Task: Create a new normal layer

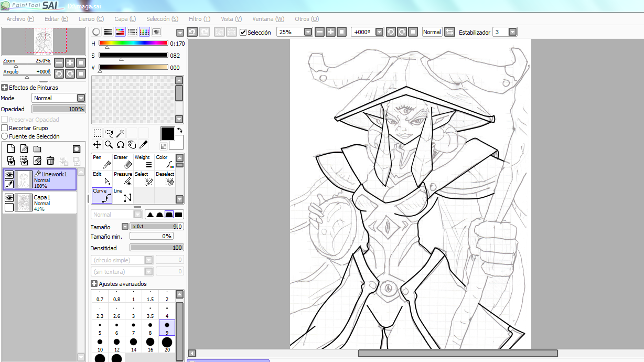Action: click(10, 149)
